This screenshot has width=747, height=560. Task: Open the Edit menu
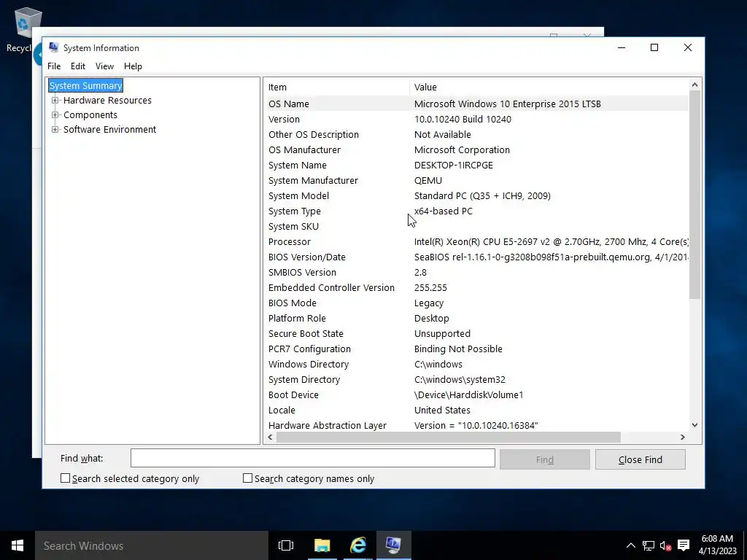77,66
